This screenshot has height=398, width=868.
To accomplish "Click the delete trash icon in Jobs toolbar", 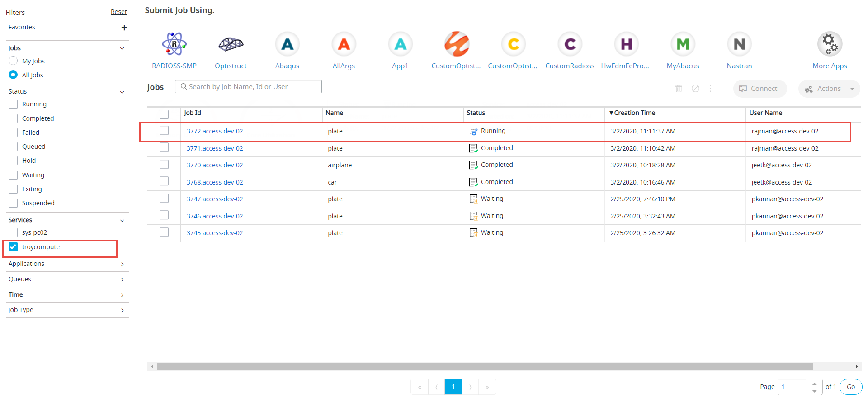I will 679,89.
